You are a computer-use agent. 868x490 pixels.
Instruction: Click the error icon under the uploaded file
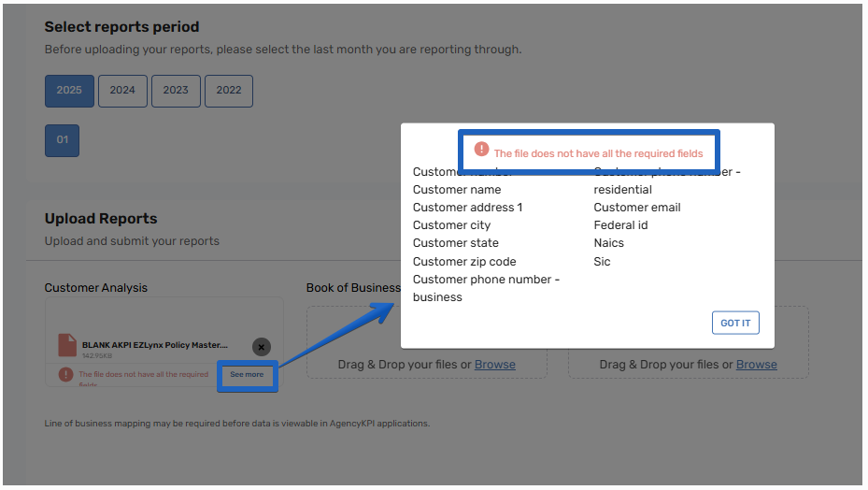(x=65, y=374)
